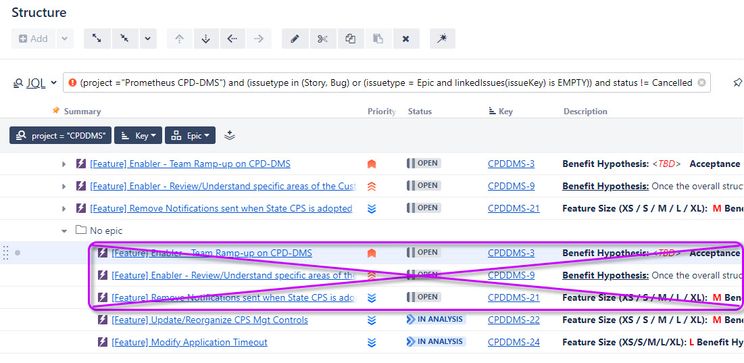Screen dimensions: 744x363
Task: Open the CPDDMS-22 key link
Action: 513,320
